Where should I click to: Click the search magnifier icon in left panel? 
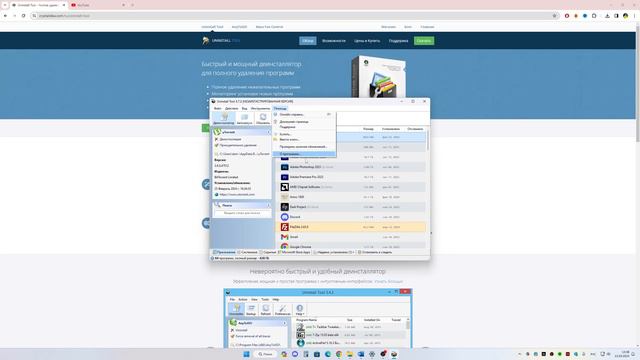coord(218,205)
